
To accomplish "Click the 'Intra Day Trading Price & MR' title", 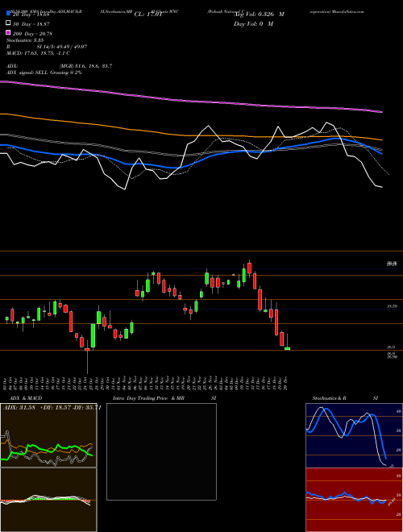I will tap(148, 398).
